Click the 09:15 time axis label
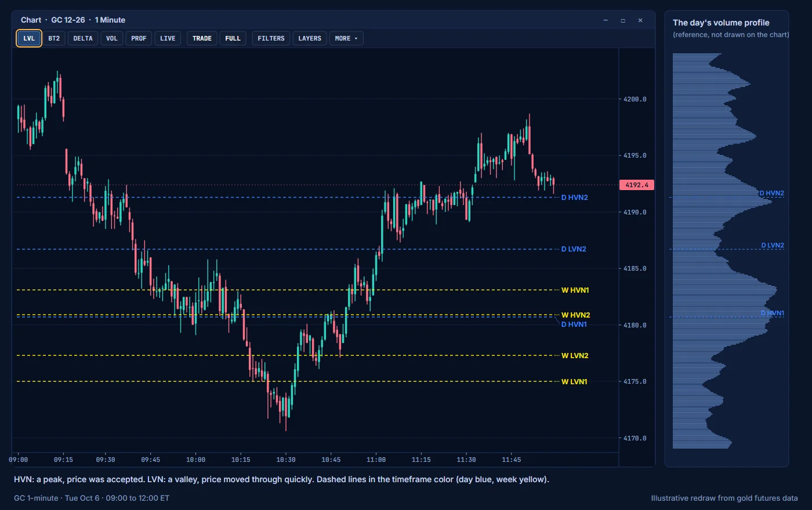Screen dimensions: 812x510 click(x=63, y=460)
